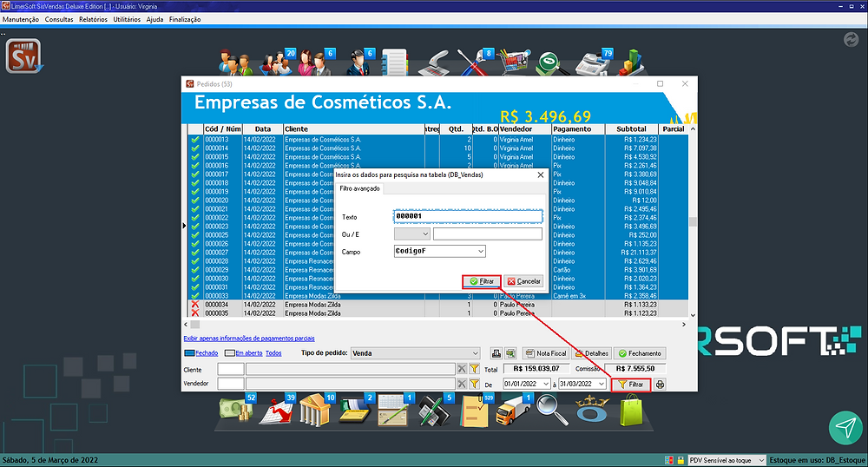
Task: Open the Relatórios menu
Action: coord(93,19)
